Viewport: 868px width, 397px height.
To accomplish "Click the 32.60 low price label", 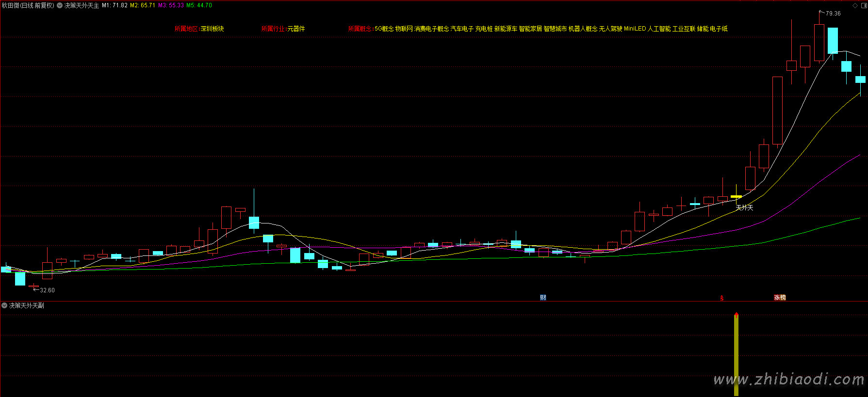I will point(47,290).
